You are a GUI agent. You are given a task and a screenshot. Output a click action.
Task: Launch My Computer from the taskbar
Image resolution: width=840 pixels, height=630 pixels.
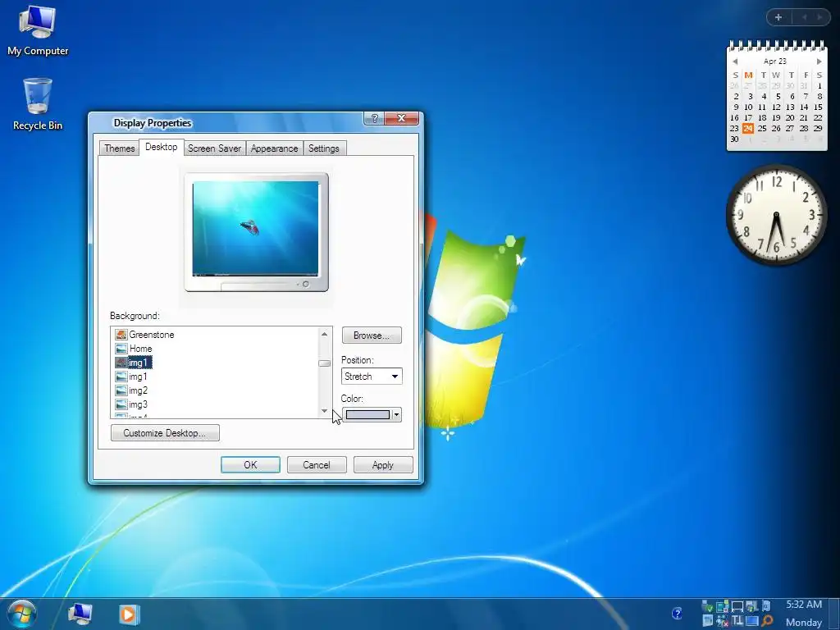pos(80,614)
